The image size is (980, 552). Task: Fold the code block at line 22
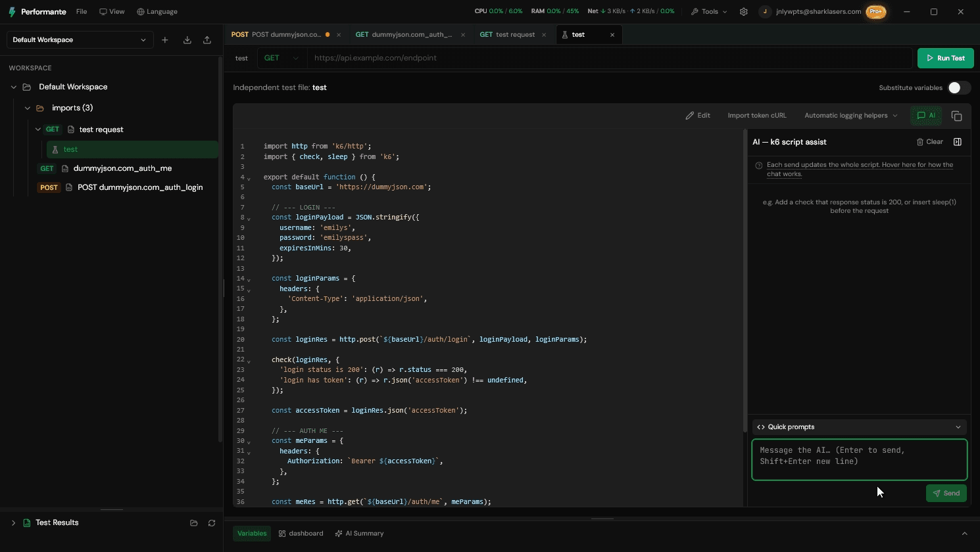pos(249,361)
